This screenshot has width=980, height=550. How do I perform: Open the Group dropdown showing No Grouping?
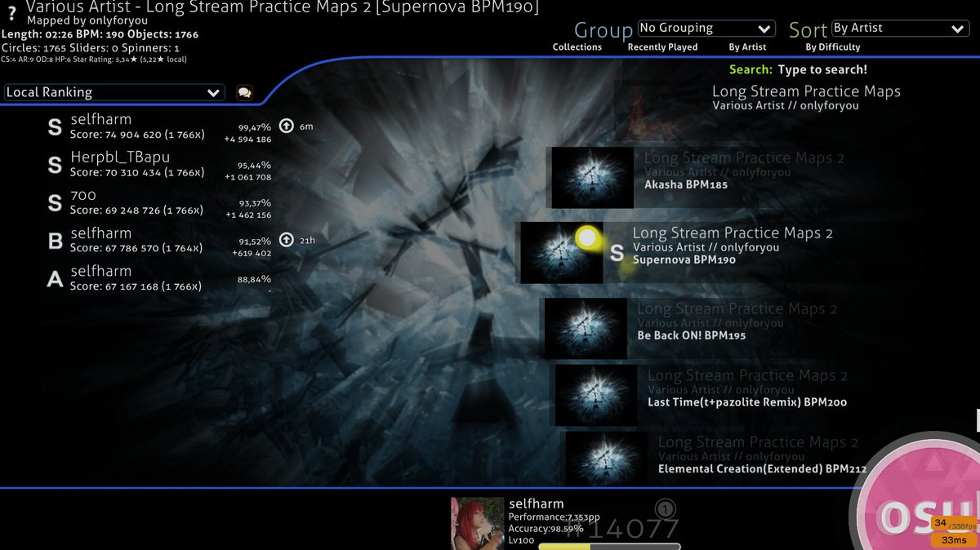(x=706, y=29)
